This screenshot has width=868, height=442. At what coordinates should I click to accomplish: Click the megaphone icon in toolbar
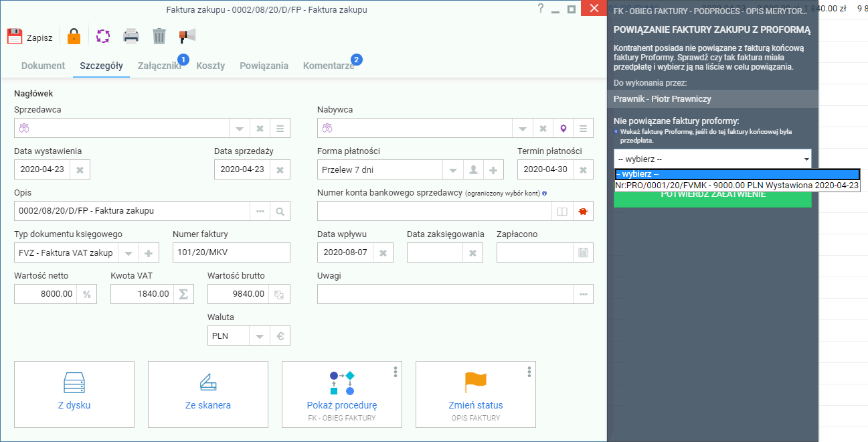coord(187,36)
